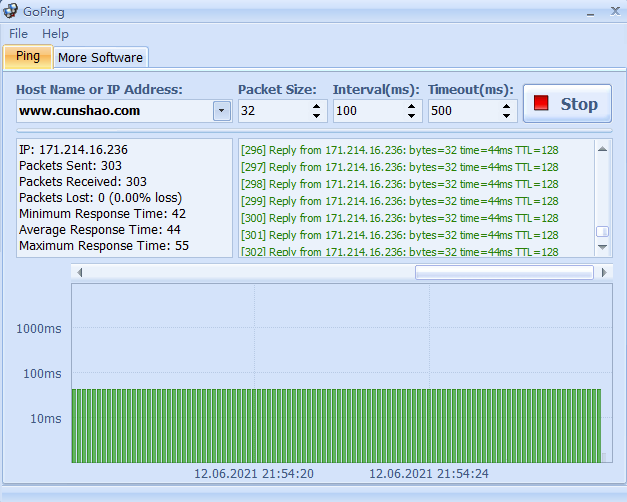Click the Timeout(ms) value field
Image resolution: width=627 pixels, height=502 pixels.
coord(464,111)
